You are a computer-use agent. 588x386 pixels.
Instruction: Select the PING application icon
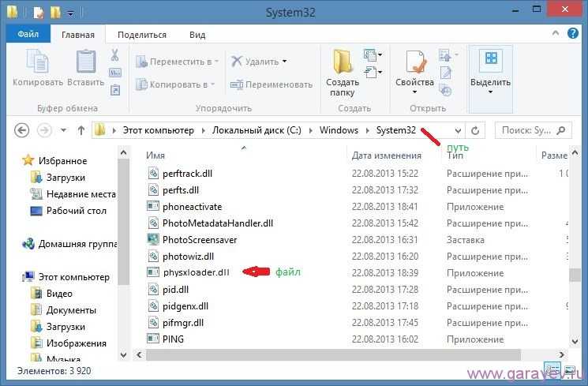(153, 339)
